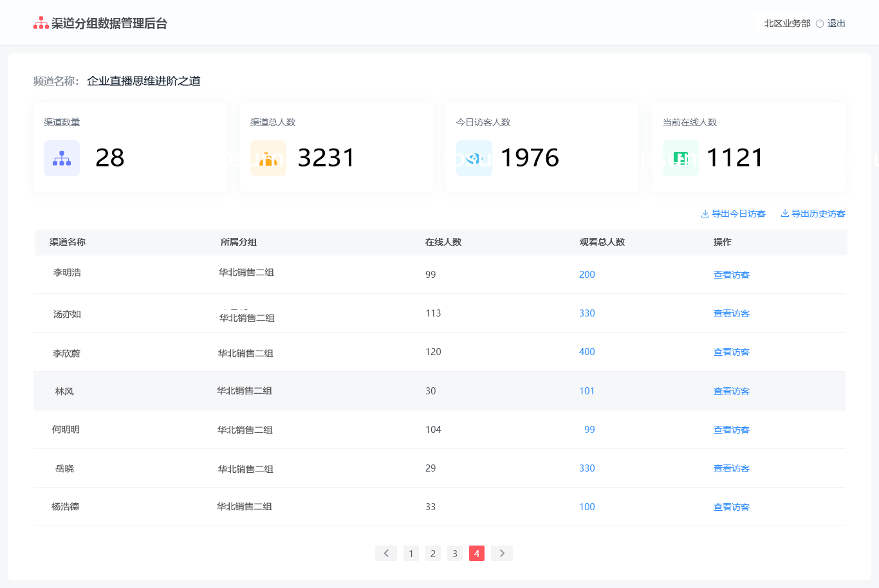
Task: Click total views 400 for 李欣蔚
Action: (x=587, y=352)
